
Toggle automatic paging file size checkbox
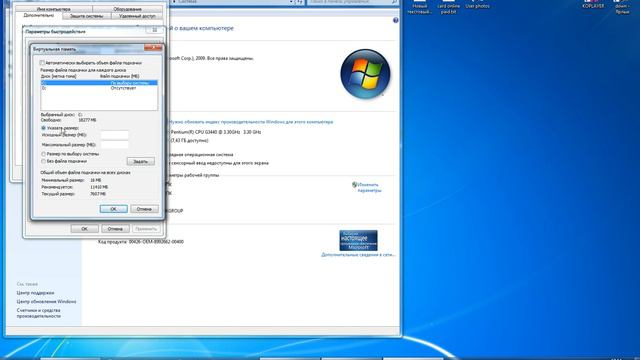[42, 63]
